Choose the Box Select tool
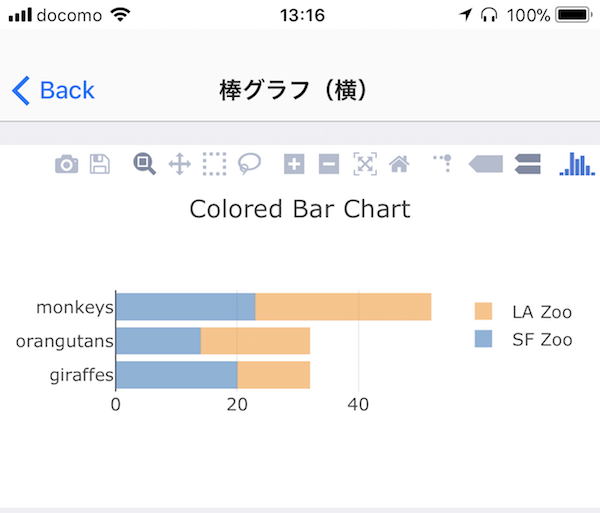Viewport: 600px width, 513px height. pyautogui.click(x=214, y=164)
